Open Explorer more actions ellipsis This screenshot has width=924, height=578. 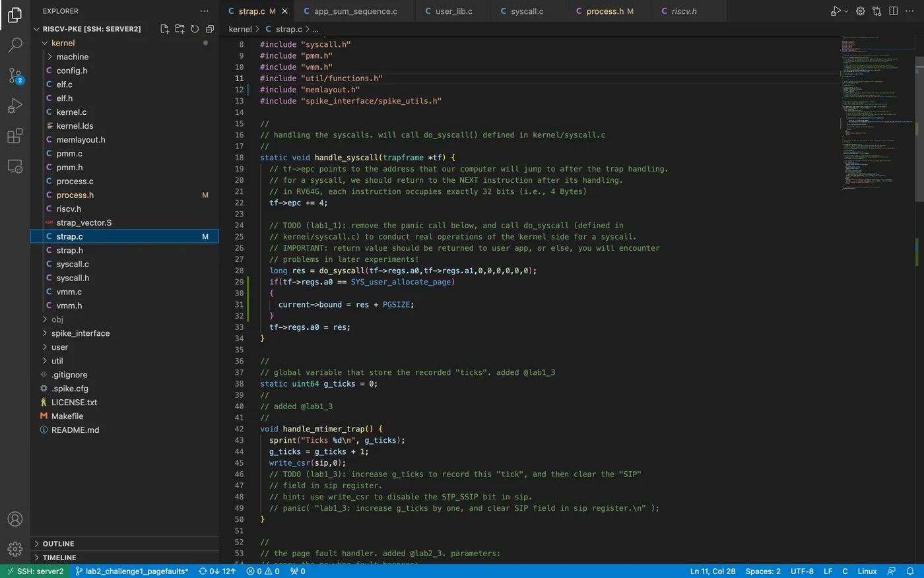[205, 11]
